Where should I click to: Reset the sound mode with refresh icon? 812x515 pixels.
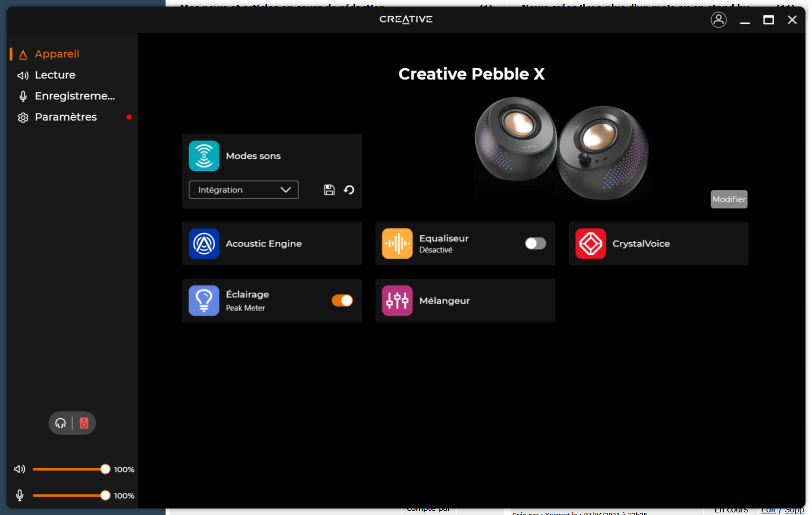pyautogui.click(x=349, y=190)
